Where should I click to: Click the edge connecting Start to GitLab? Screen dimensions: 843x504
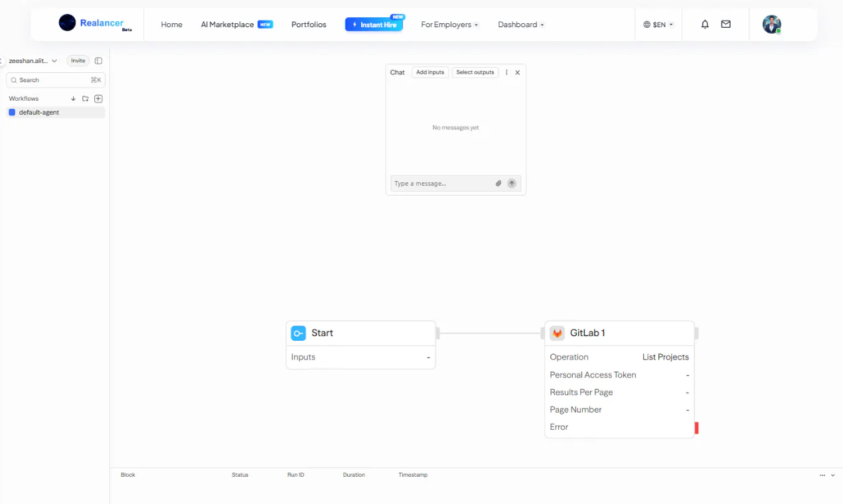click(x=490, y=333)
